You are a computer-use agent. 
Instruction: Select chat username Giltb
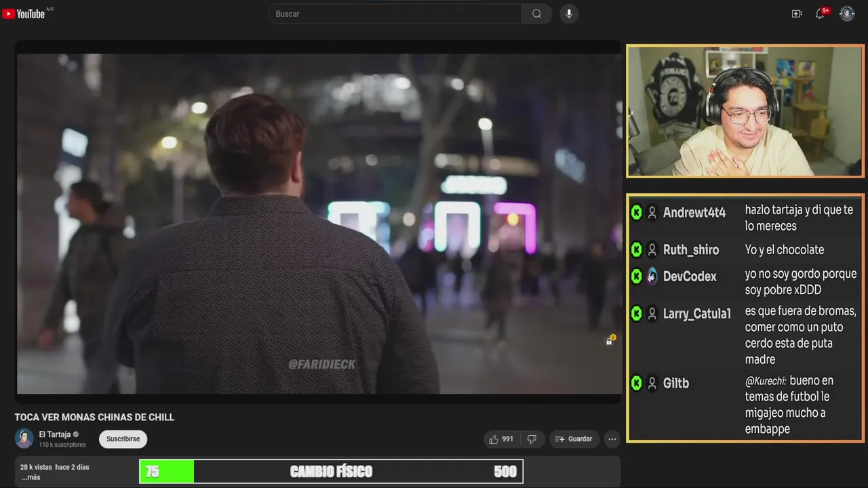click(676, 384)
